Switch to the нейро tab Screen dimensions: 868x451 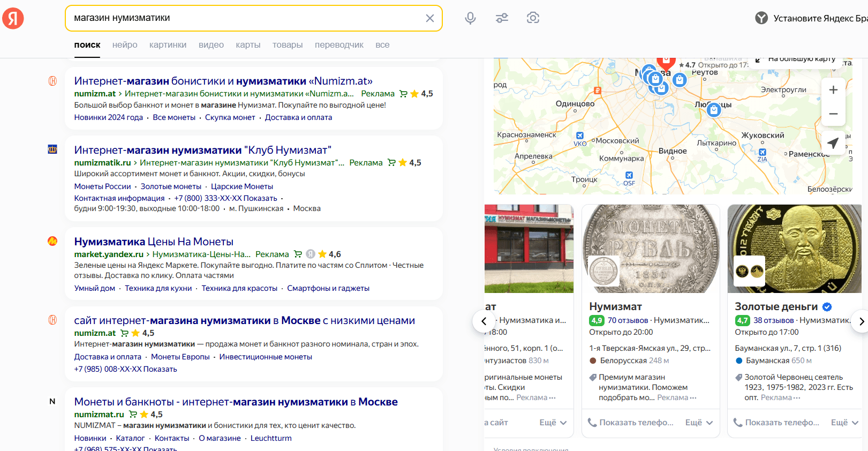pyautogui.click(x=125, y=45)
